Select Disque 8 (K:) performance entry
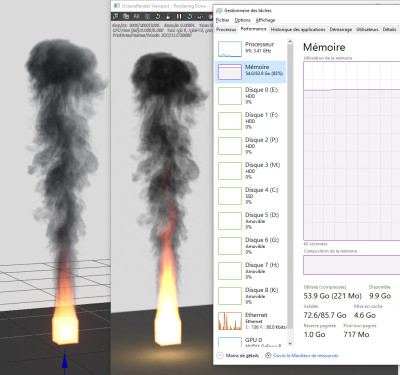400x375 pixels. (250, 296)
